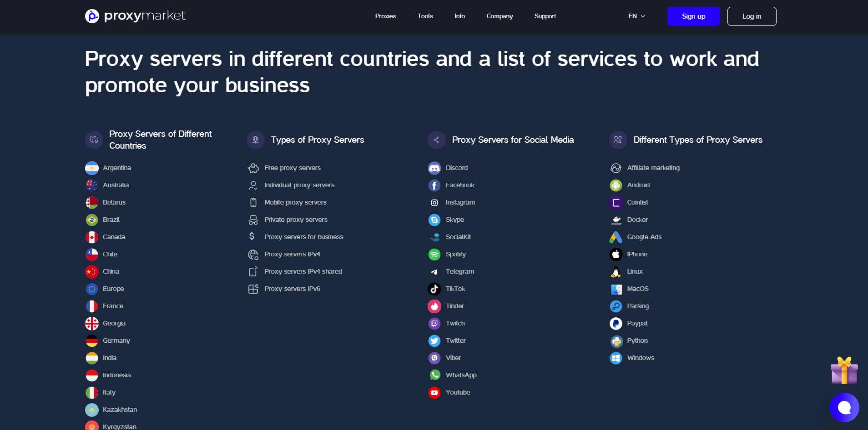Select the Germany country link
Viewport: 868px width, 430px height.
(116, 341)
